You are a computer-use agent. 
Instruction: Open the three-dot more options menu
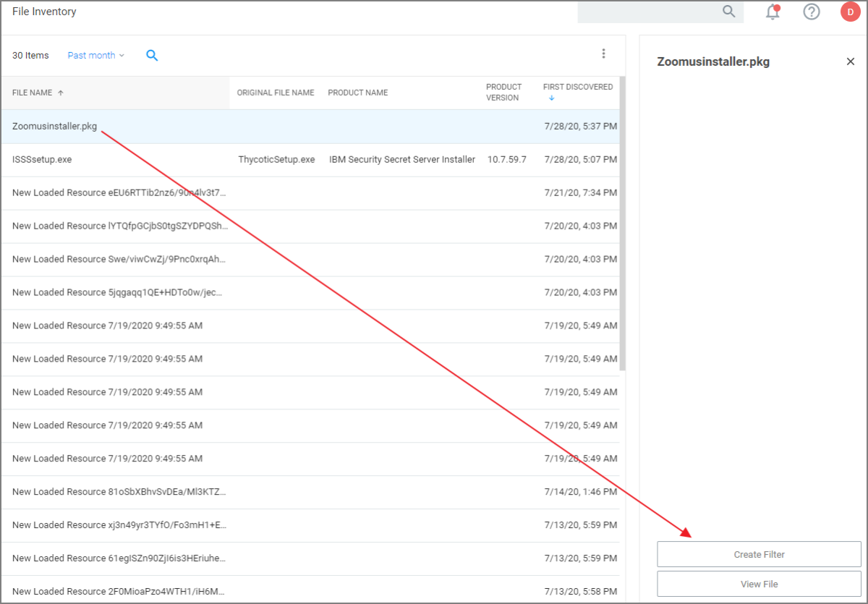(x=604, y=54)
